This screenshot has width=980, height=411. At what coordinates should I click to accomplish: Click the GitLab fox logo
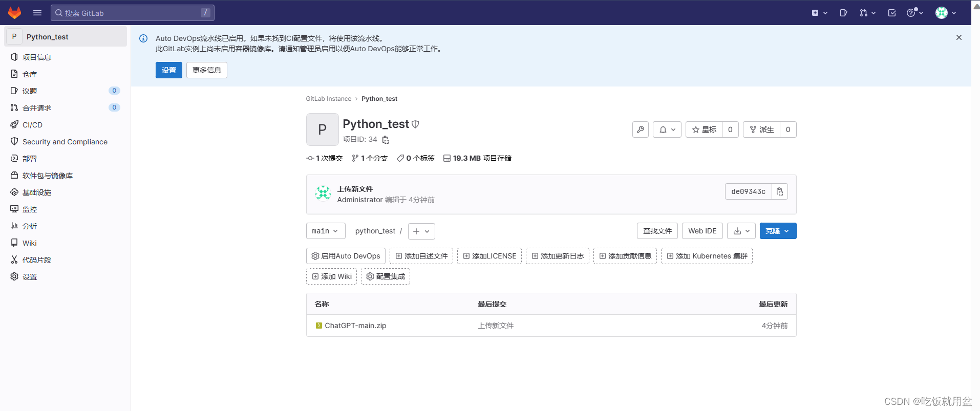pos(15,13)
